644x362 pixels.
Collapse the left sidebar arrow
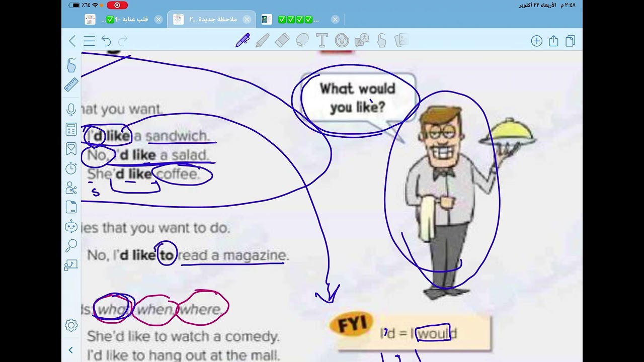[x=70, y=350]
